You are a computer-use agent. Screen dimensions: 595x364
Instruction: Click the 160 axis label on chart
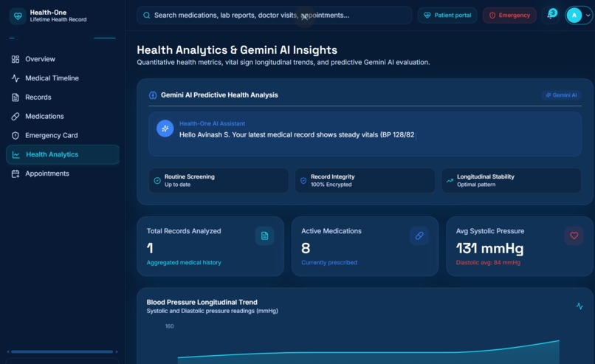point(169,326)
